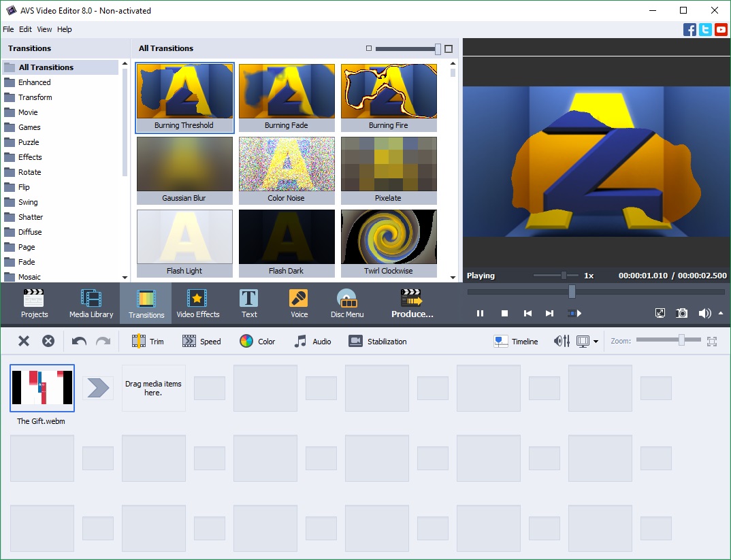Click the delete all objects circle icon
Image resolution: width=731 pixels, height=560 pixels.
click(48, 341)
